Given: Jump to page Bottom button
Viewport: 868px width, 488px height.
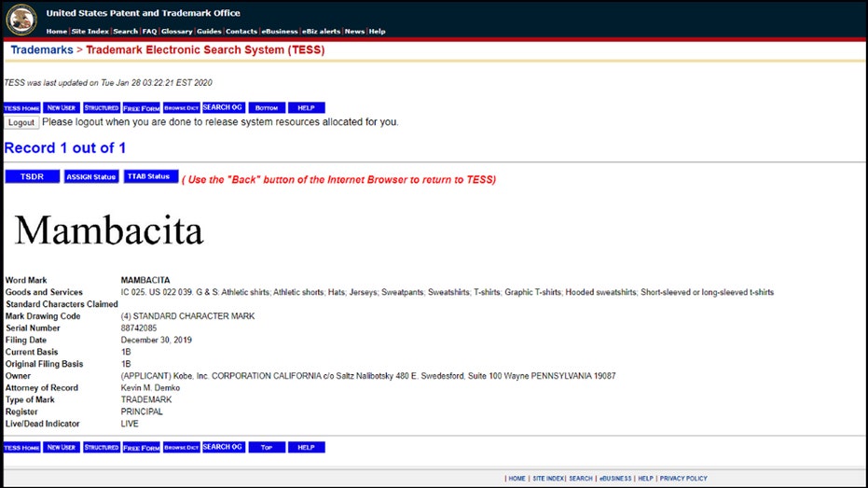Looking at the screenshot, I should [x=267, y=108].
